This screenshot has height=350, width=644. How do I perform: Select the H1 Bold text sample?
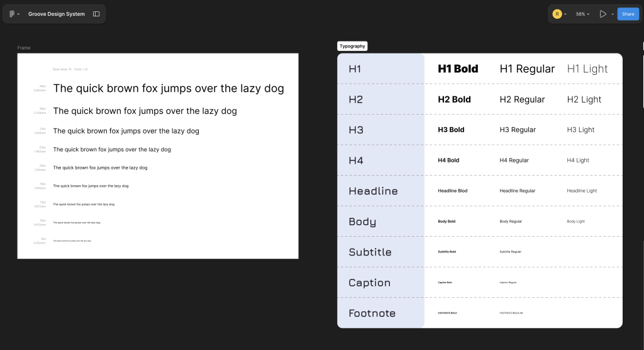pos(458,69)
